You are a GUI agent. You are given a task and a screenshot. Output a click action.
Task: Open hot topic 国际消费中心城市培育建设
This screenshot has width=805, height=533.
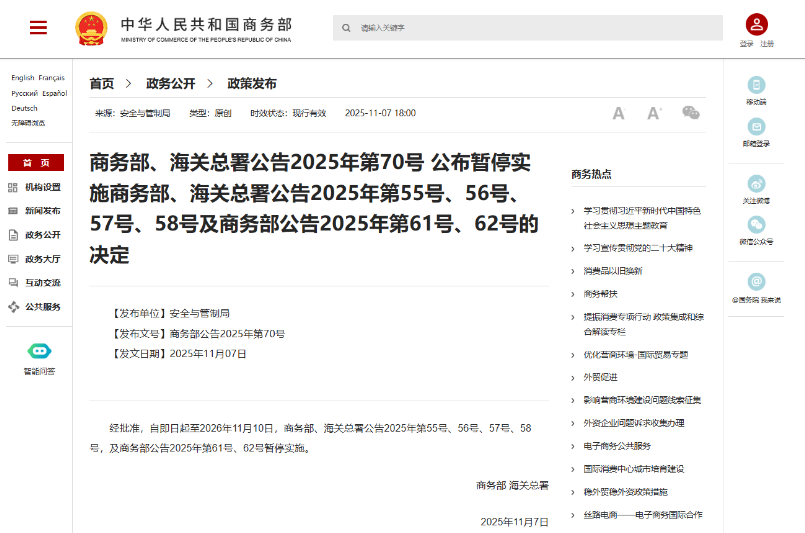pos(634,469)
